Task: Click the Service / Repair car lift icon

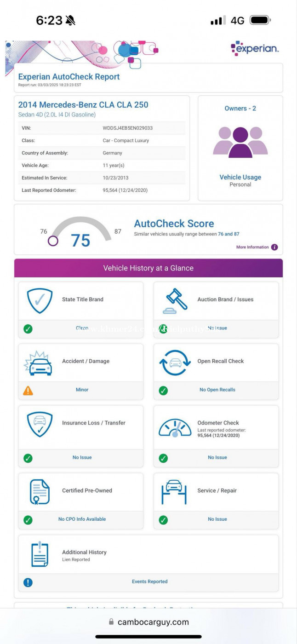Action: pos(175,492)
